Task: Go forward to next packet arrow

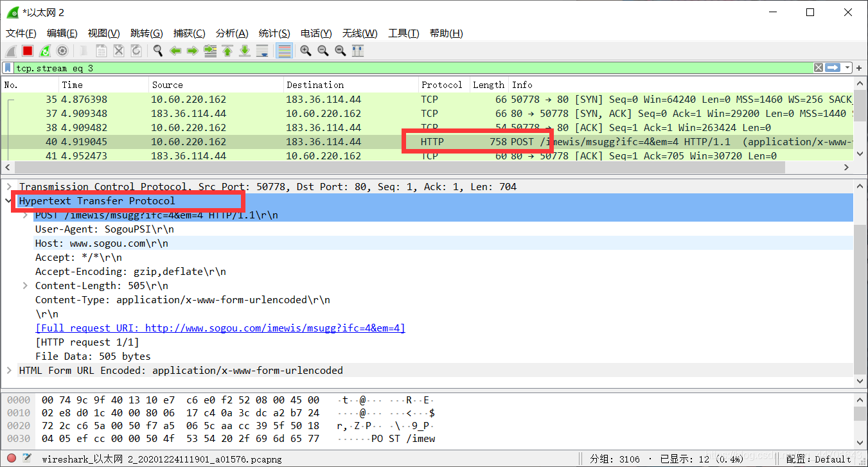Action: coord(192,51)
